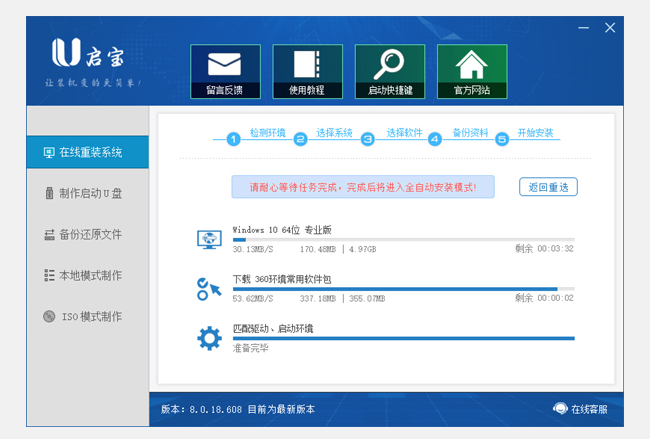Click the 在线客服 headset chat icon
The width and height of the screenshot is (650, 439).
[x=560, y=408]
